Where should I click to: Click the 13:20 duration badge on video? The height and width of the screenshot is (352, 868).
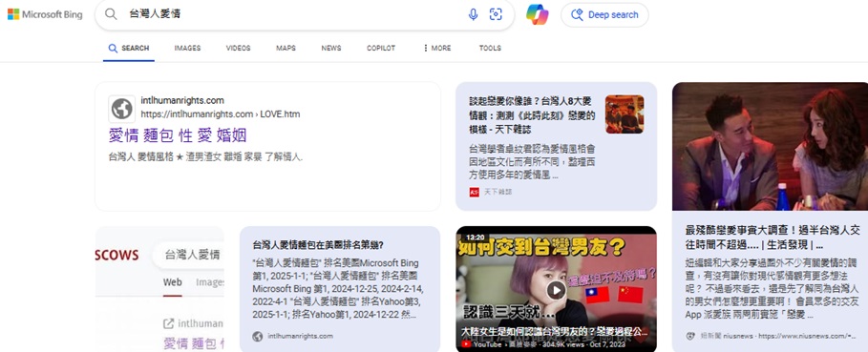476,237
